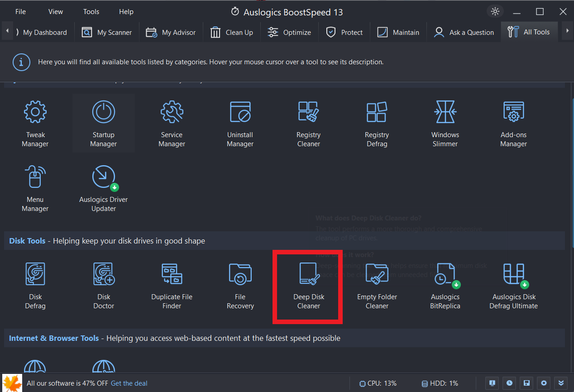Open Add-ons Manager
The height and width of the screenshot is (392, 574).
(513, 124)
